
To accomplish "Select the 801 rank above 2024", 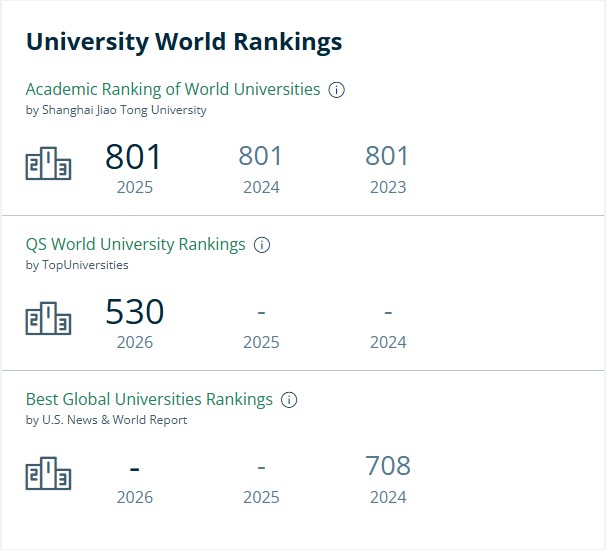I will click(x=260, y=156).
